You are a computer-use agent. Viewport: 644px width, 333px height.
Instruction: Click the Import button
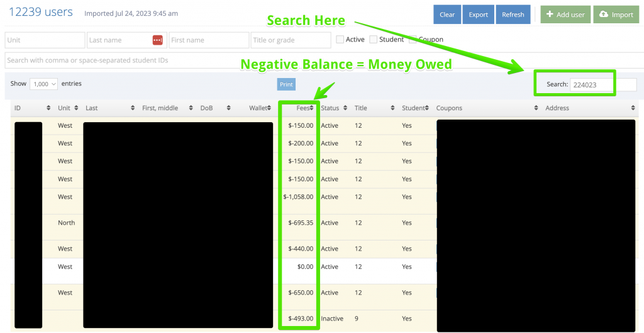tap(616, 14)
